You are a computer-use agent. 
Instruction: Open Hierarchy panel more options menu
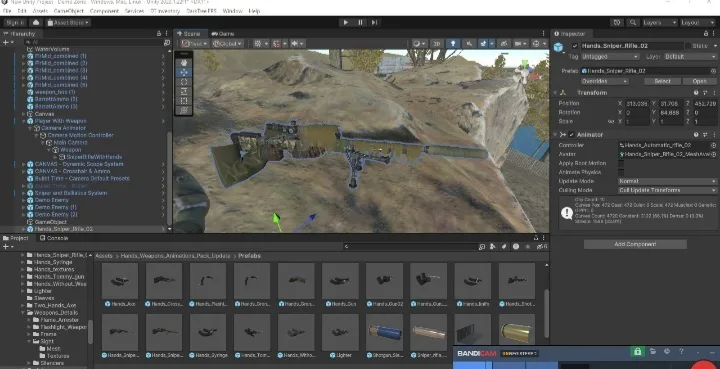coord(167,34)
